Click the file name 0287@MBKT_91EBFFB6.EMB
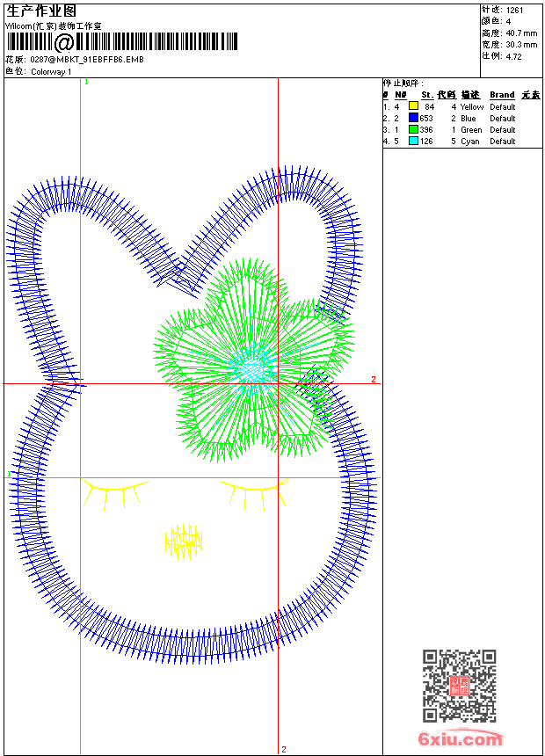The image size is (545, 756). click(x=87, y=60)
